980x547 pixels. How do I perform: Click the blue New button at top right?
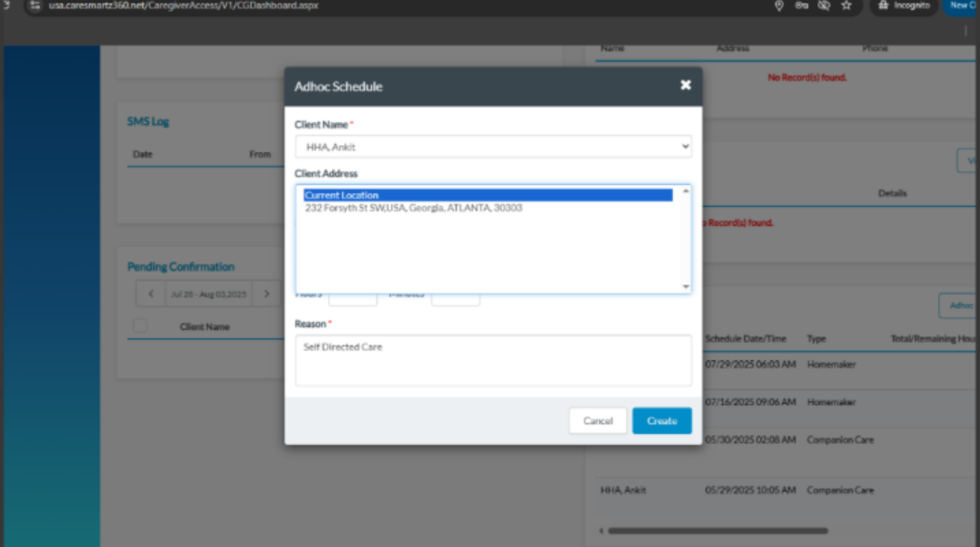coord(965,5)
